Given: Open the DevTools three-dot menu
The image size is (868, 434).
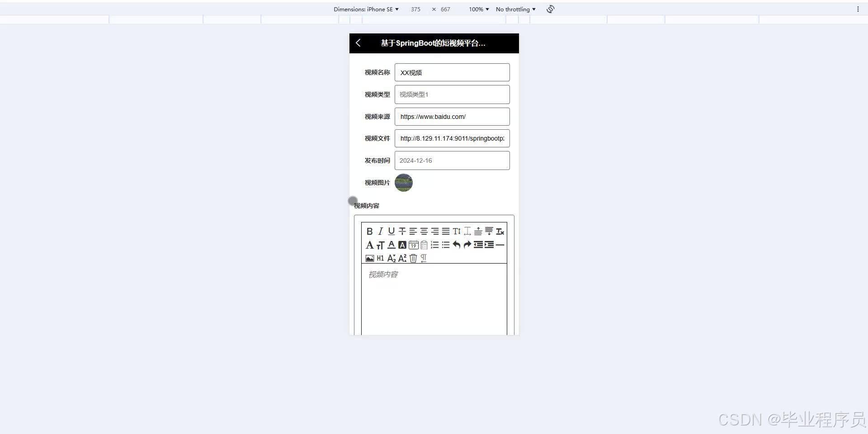Looking at the screenshot, I should point(858,9).
